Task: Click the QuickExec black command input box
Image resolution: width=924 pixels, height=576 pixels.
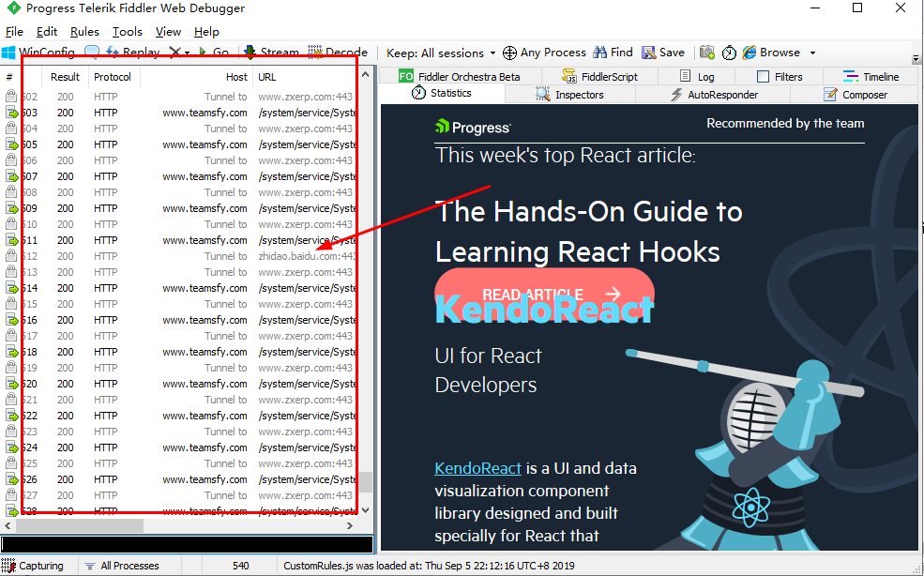Action: tap(187, 544)
